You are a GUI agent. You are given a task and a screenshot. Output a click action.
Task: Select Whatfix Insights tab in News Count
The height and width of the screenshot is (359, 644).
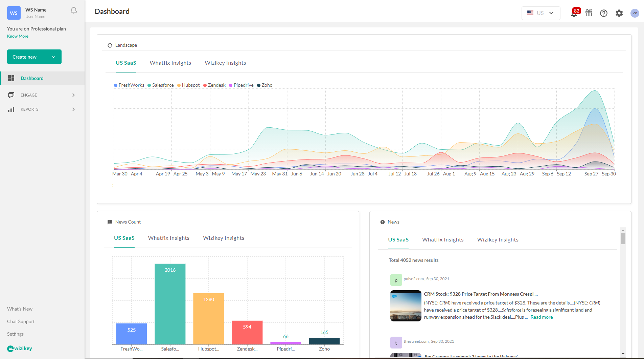[x=169, y=238]
